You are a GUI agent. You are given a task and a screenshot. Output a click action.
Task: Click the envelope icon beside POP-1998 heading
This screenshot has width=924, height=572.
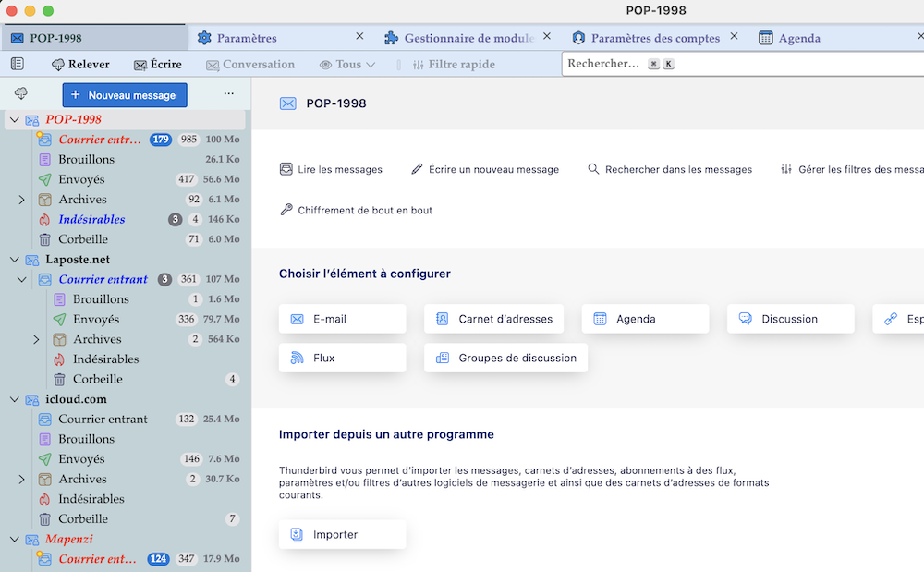(287, 103)
